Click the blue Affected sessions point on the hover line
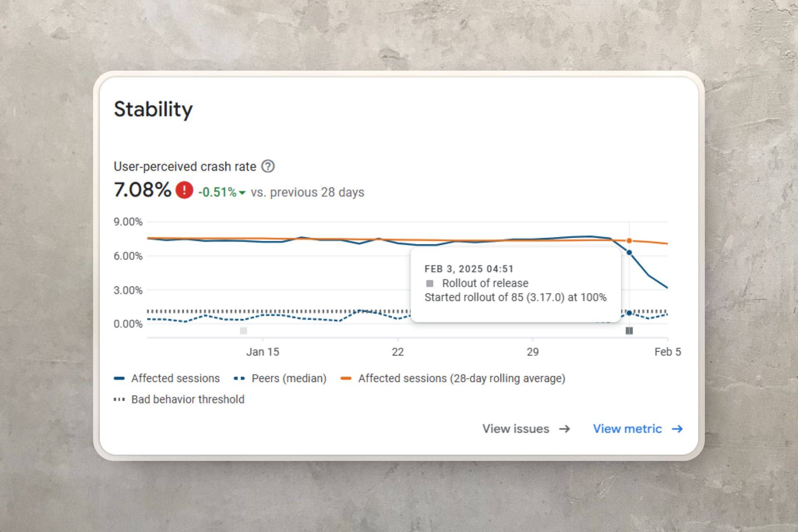The height and width of the screenshot is (532, 798). tap(629, 253)
